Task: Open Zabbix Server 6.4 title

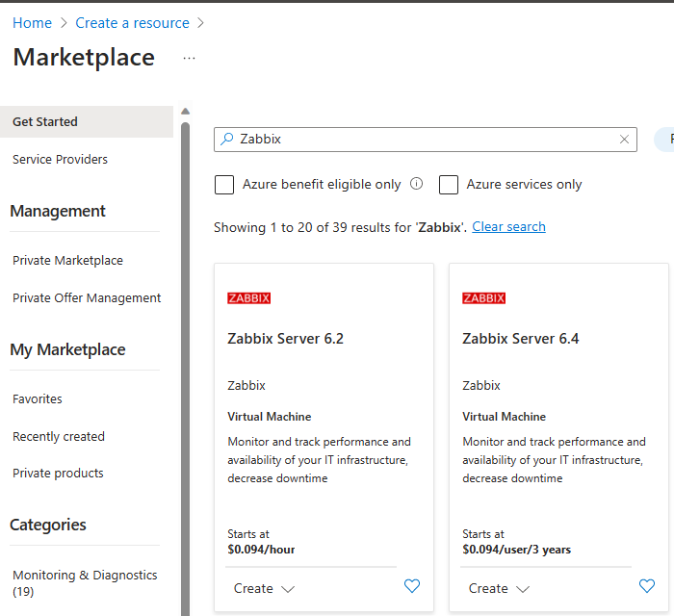Action: (521, 339)
